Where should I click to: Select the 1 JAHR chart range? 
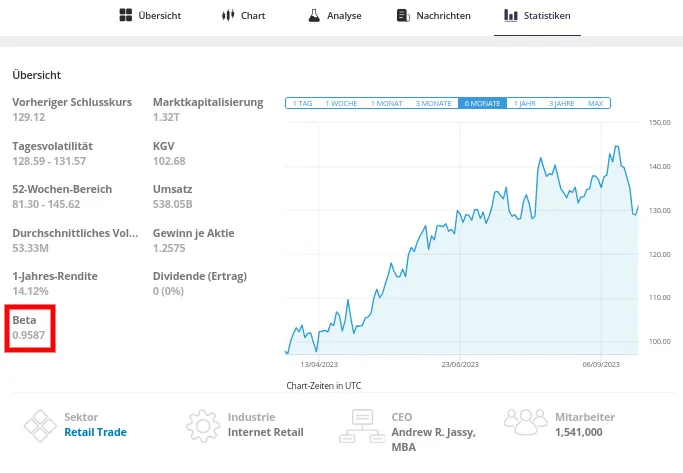click(523, 103)
